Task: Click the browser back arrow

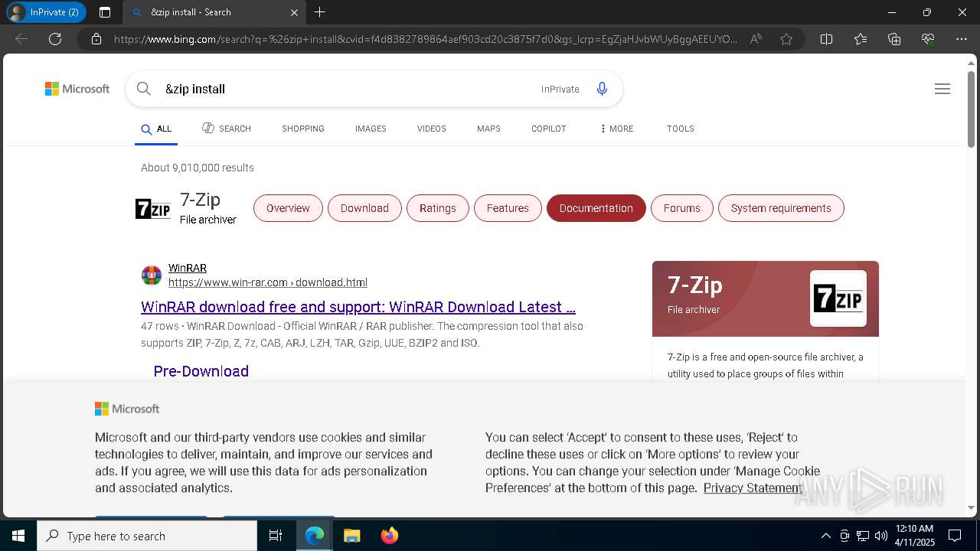Action: pos(21,39)
